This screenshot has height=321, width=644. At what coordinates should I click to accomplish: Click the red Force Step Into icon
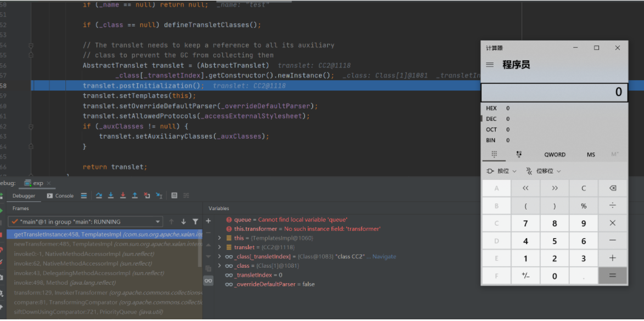click(x=122, y=196)
